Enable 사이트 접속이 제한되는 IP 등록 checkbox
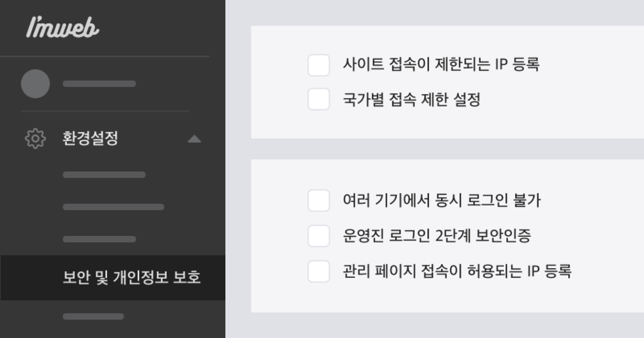Viewport: 644px width, 338px height. tap(319, 65)
